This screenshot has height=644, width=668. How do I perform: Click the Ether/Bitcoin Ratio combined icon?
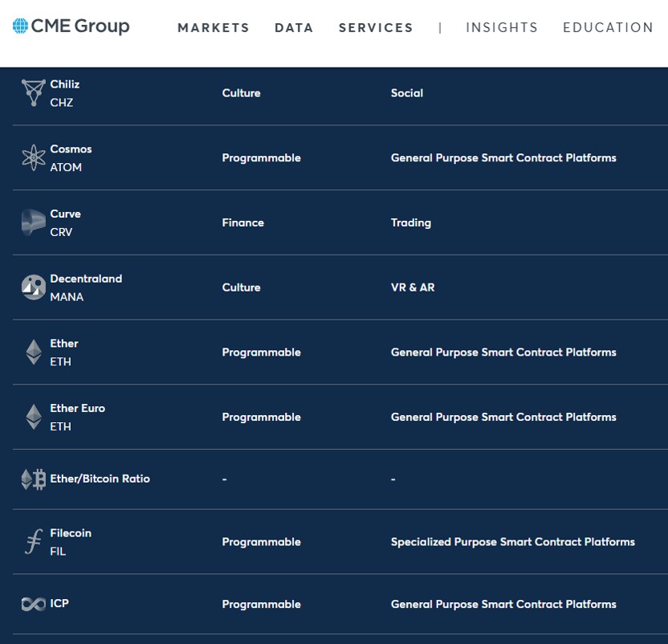[x=33, y=479]
